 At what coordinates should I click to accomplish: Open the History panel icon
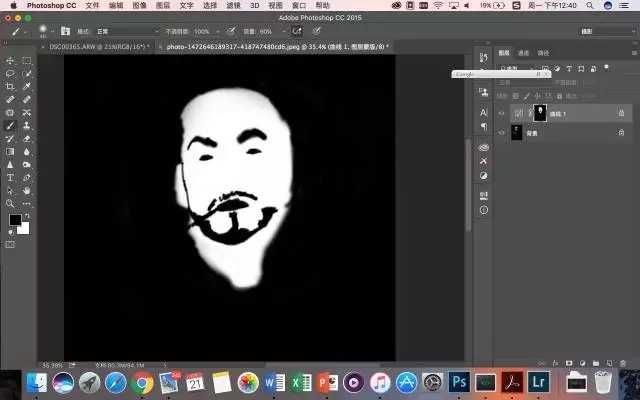coord(484,58)
